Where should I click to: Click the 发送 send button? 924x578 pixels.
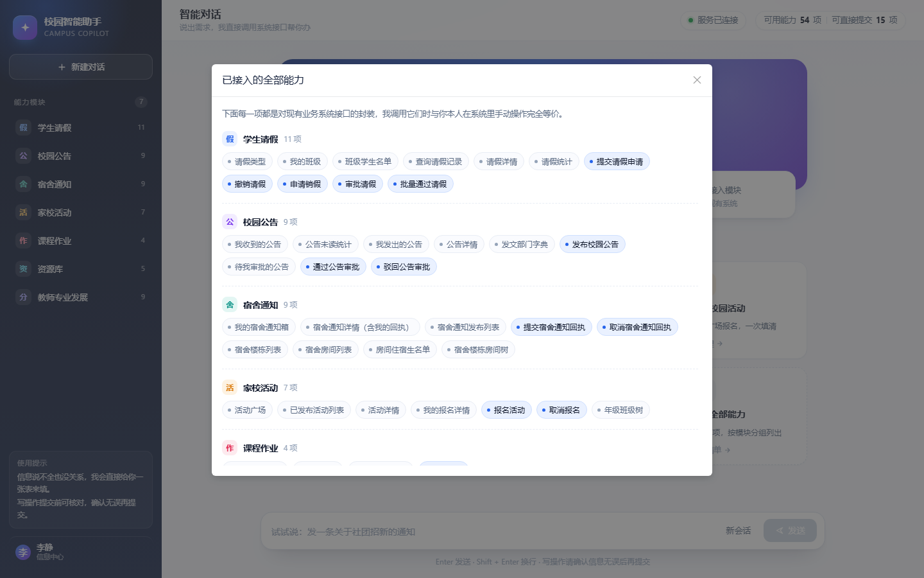coord(790,530)
